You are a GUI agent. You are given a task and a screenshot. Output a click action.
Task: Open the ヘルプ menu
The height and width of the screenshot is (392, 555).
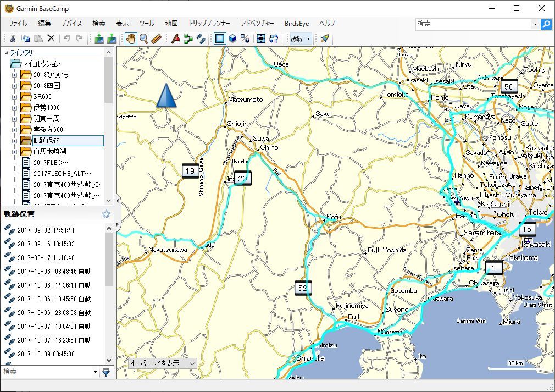[327, 24]
